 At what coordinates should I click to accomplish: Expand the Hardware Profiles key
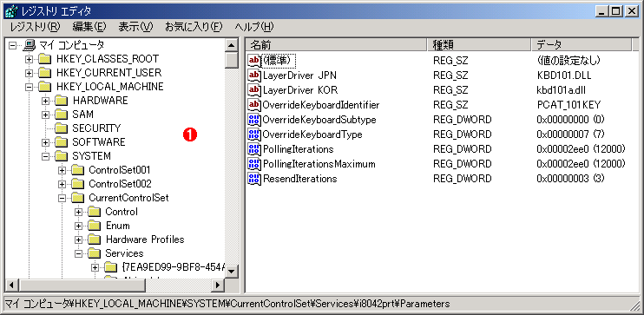[78, 240]
